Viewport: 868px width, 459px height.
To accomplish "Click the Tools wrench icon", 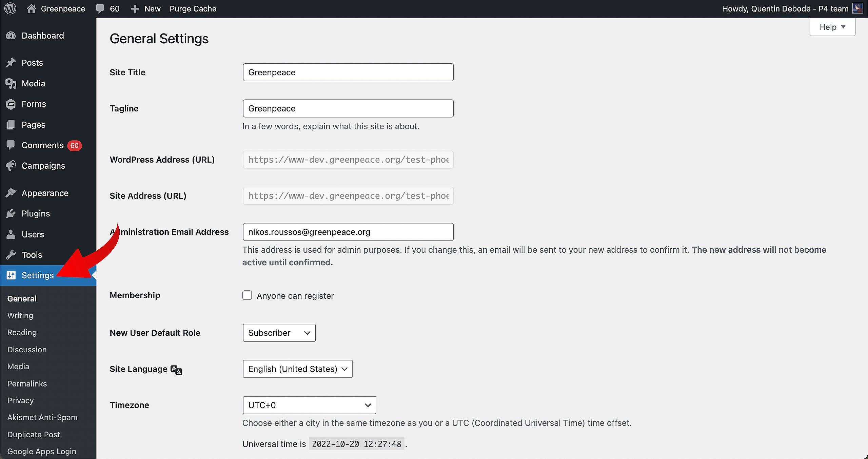I will click(x=11, y=255).
